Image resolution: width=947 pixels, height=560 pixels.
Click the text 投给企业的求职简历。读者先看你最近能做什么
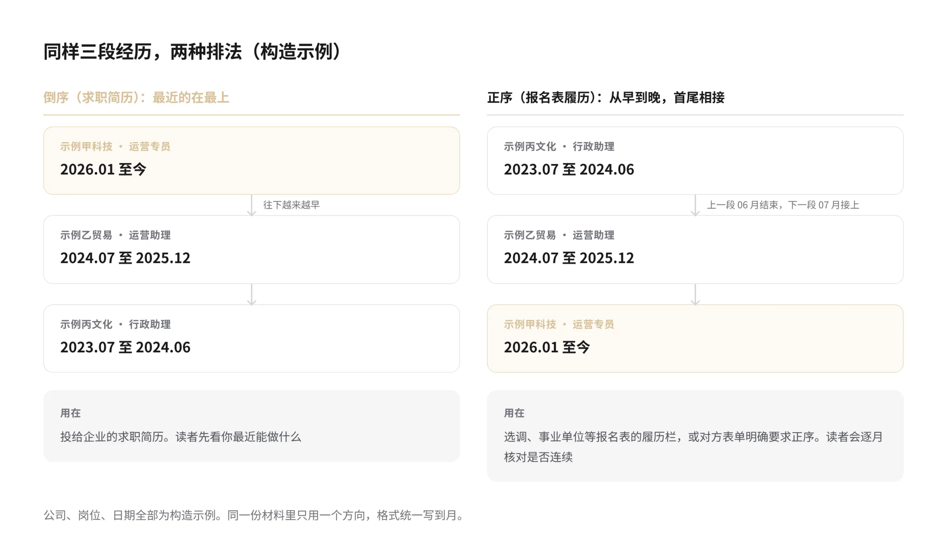coord(181,437)
